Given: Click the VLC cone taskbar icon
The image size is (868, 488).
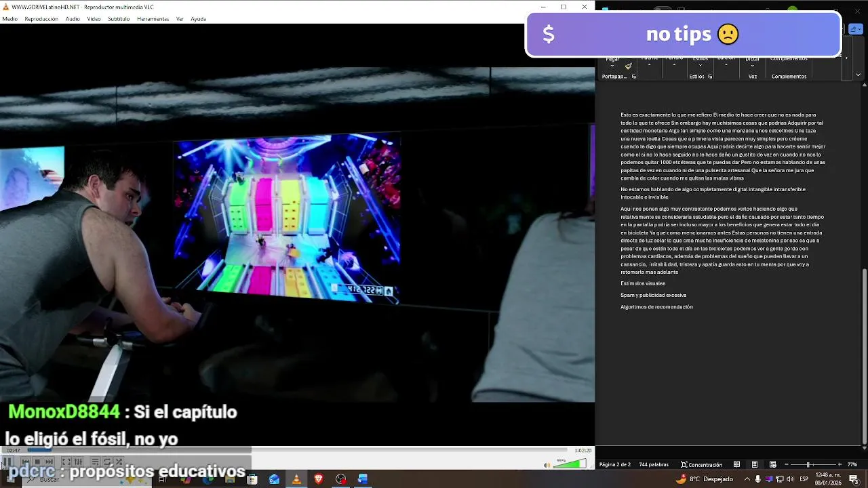Looking at the screenshot, I should click(296, 479).
